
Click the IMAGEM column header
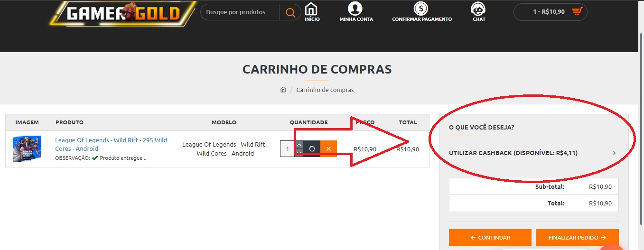[x=27, y=122]
